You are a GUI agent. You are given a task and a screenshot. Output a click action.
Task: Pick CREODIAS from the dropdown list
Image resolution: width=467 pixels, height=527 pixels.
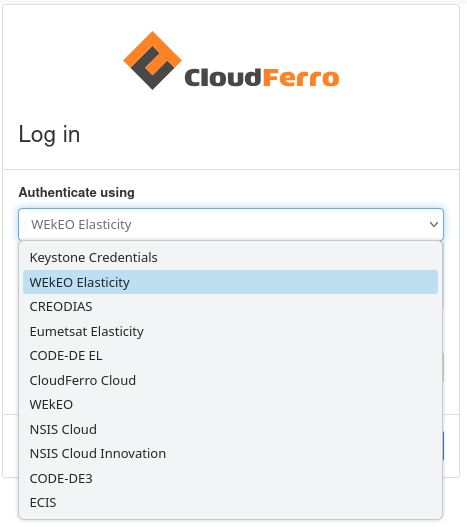tap(230, 307)
